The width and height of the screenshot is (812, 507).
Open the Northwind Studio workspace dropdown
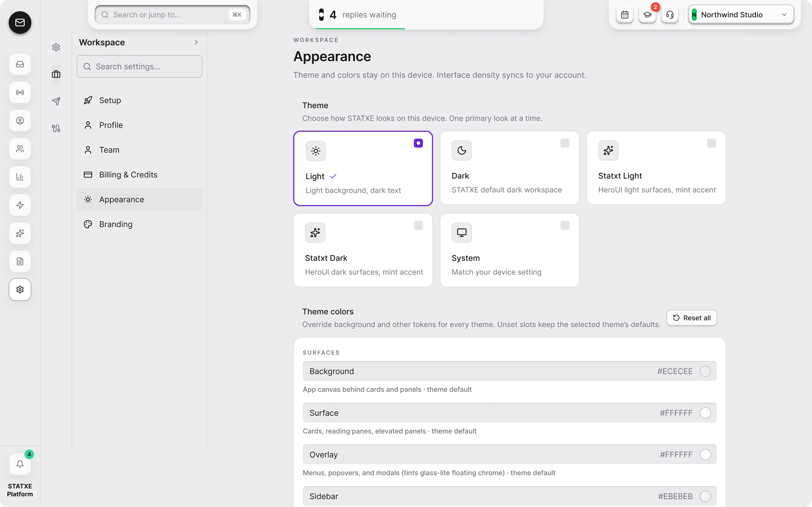click(741, 15)
